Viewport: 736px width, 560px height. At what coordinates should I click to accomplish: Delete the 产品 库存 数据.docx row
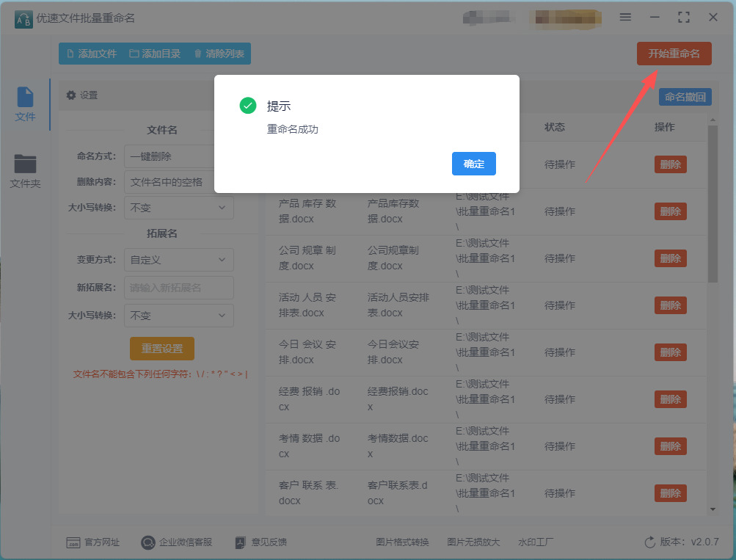click(670, 211)
